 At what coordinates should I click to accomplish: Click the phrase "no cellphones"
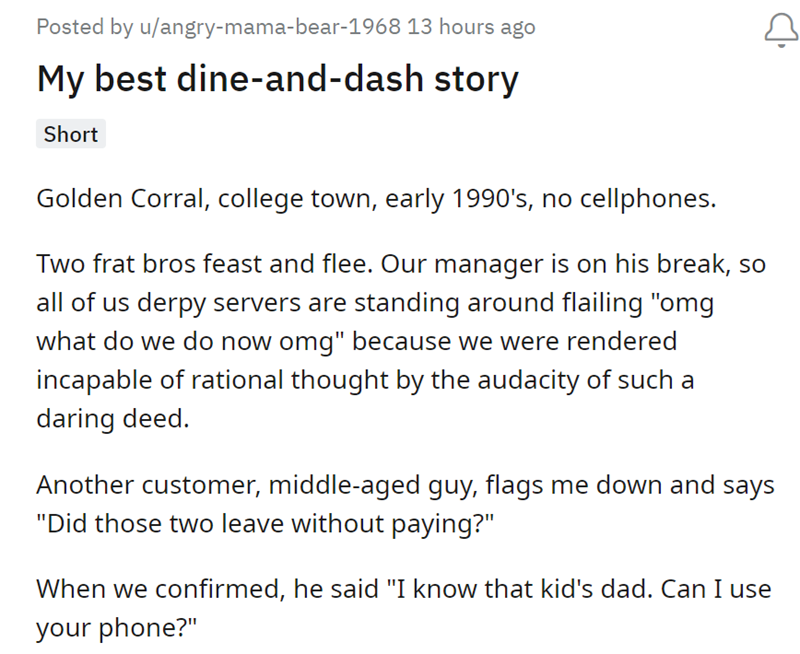pyautogui.click(x=632, y=198)
